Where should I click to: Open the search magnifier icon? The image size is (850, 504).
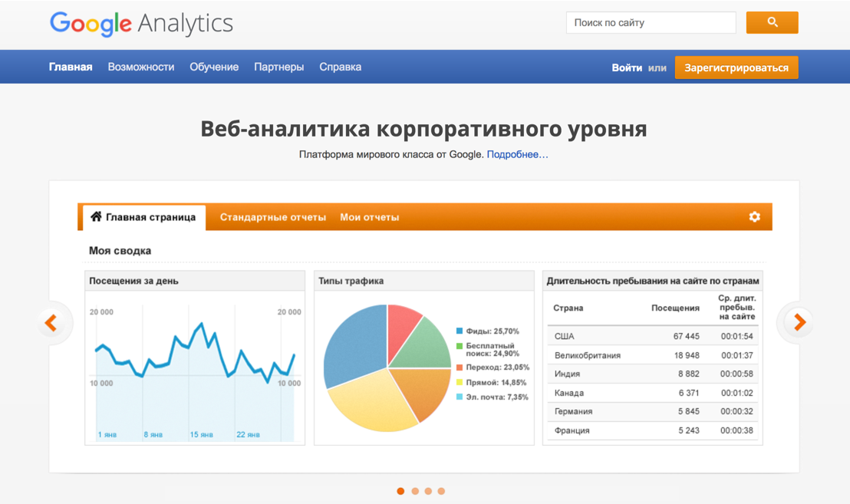pos(772,22)
